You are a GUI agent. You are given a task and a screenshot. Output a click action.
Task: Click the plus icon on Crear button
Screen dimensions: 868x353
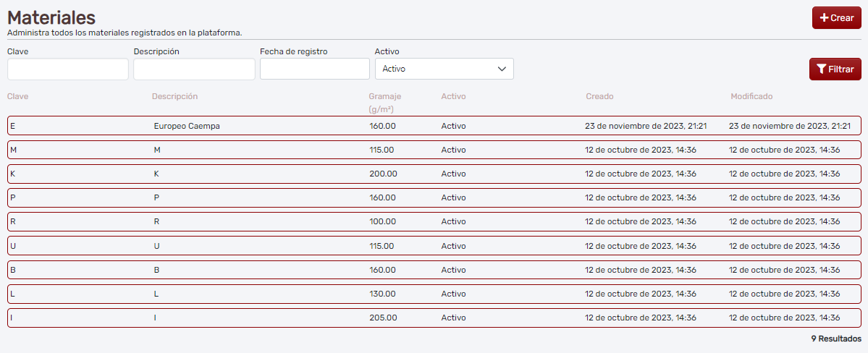coord(824,18)
